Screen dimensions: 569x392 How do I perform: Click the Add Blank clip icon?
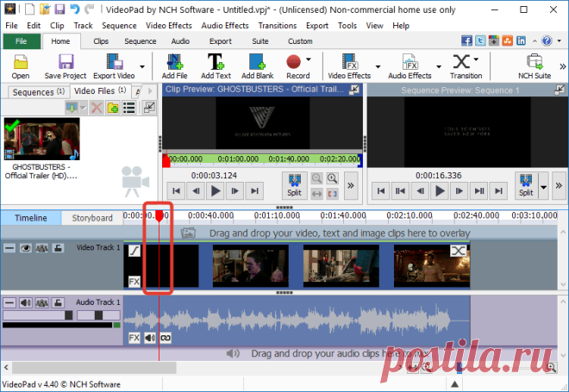(x=257, y=66)
